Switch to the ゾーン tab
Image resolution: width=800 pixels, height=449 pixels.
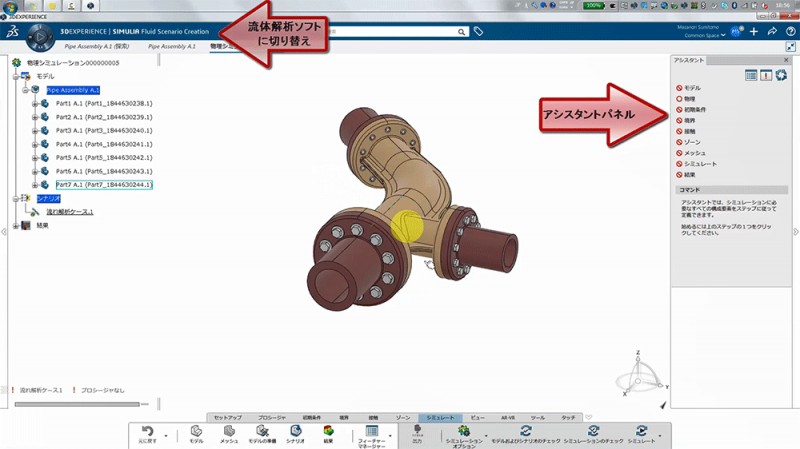click(x=403, y=417)
